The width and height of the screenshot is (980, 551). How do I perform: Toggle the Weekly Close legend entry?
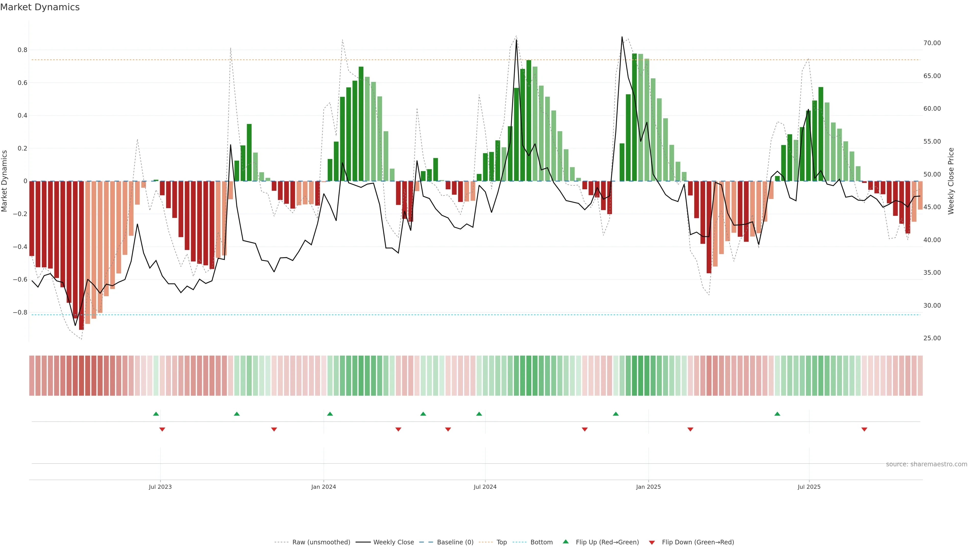coord(393,542)
